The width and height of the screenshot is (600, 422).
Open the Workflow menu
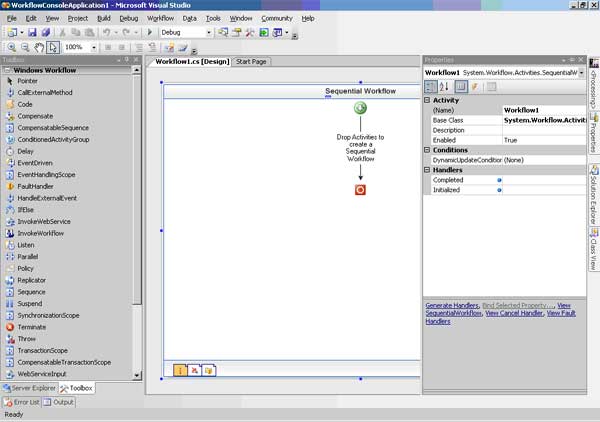point(160,18)
